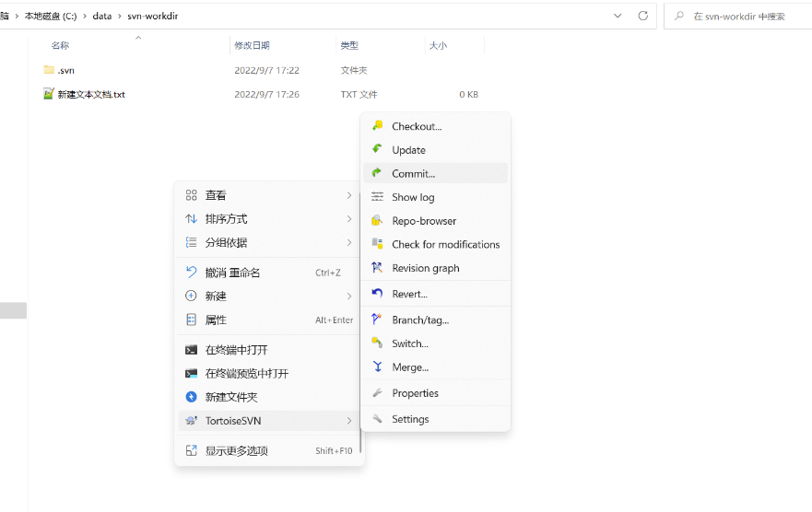Click the 排序方式 sort arrows icon
Screen dimensions: 812x512
pos(191,219)
